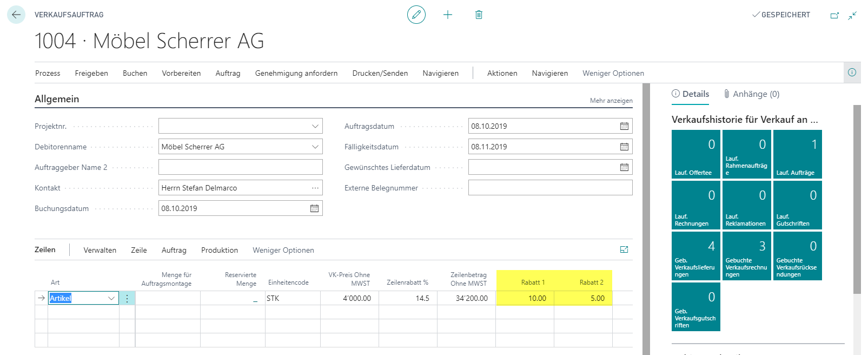Click Zeilenrabatt % cell 14.5

(408, 298)
